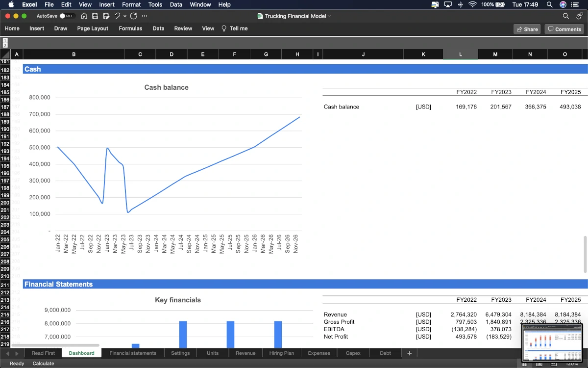588x368 pixels.
Task: Go to the next sheet with the right arrow
Action: tap(17, 353)
